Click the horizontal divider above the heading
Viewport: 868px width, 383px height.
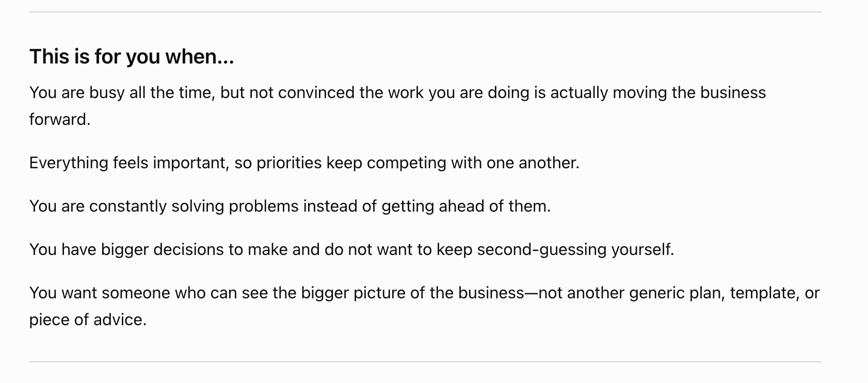(425, 12)
